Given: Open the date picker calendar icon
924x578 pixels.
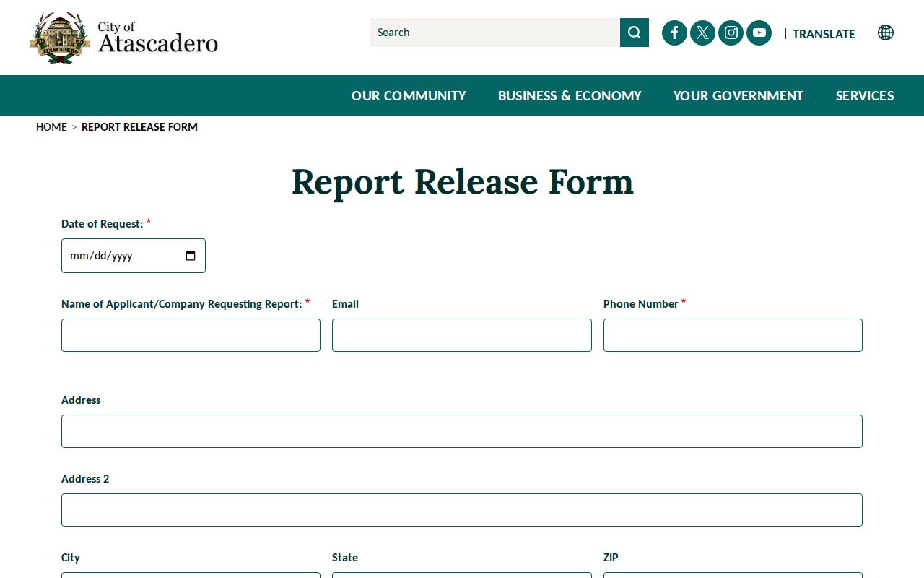Looking at the screenshot, I should pyautogui.click(x=191, y=256).
